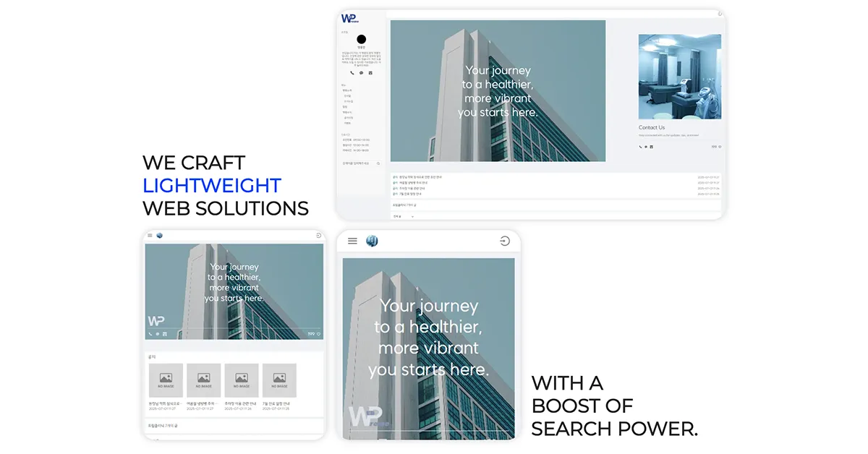The image size is (868, 454).
Task: Open hamburger menu in the phone mockup
Action: [x=352, y=241]
